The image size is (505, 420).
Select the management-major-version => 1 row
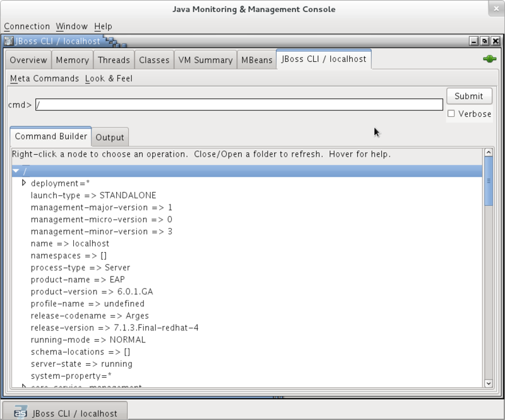pyautogui.click(x=102, y=207)
